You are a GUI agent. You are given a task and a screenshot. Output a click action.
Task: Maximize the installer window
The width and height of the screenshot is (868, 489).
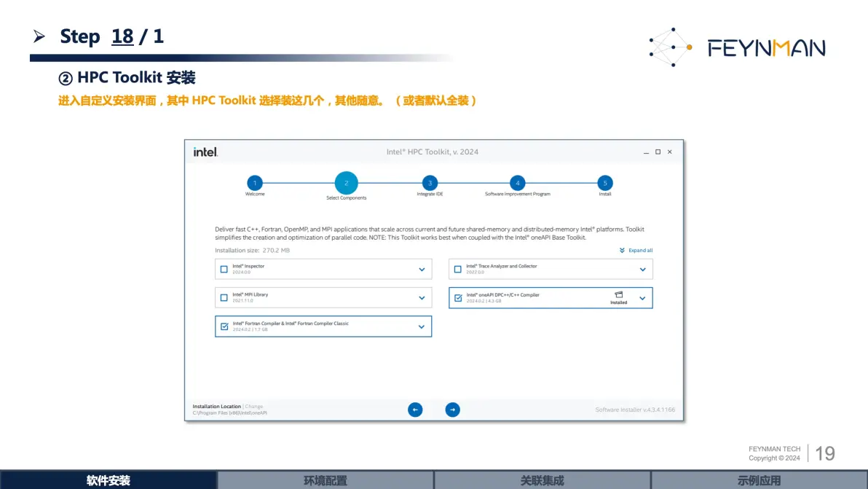pyautogui.click(x=658, y=152)
